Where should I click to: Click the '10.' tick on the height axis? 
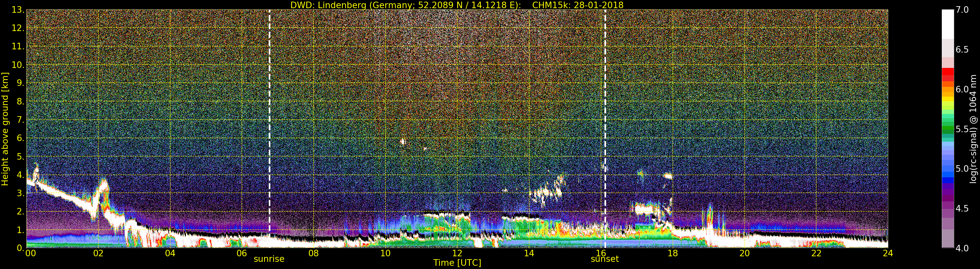tap(18, 65)
